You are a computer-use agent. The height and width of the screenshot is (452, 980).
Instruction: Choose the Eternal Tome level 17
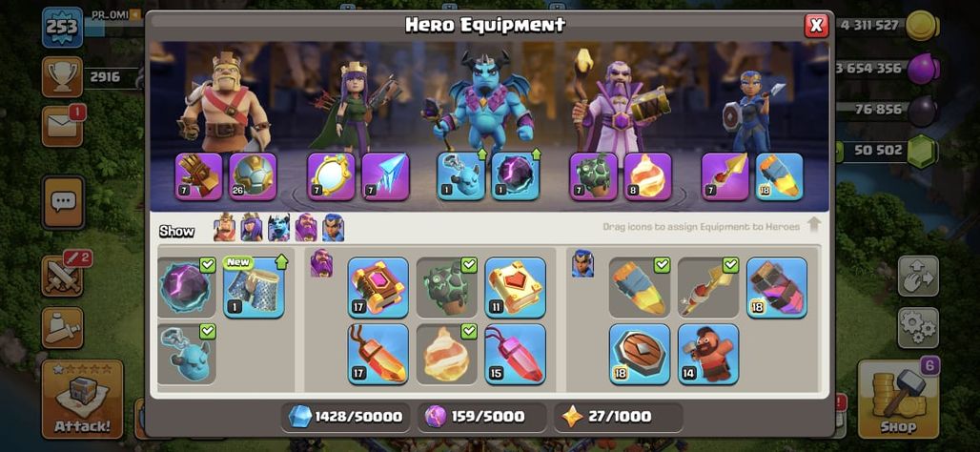click(378, 288)
